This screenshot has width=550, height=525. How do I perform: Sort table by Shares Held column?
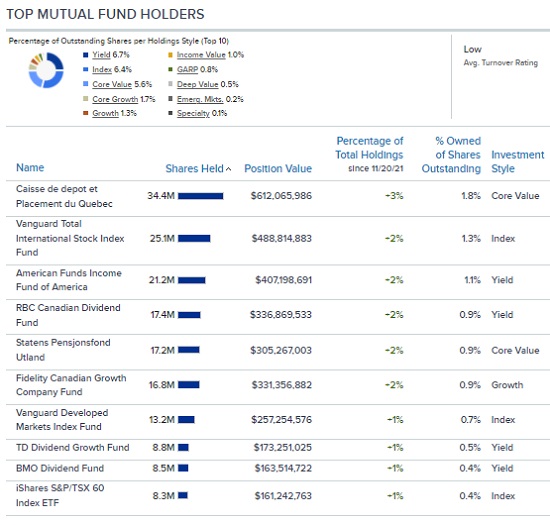[194, 169]
